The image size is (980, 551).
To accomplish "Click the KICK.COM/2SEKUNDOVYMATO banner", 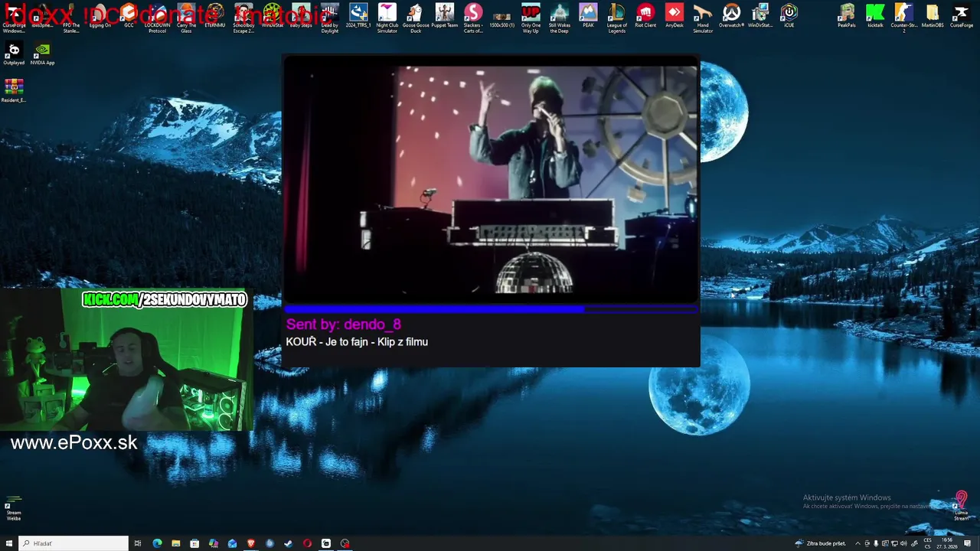I will coord(165,300).
